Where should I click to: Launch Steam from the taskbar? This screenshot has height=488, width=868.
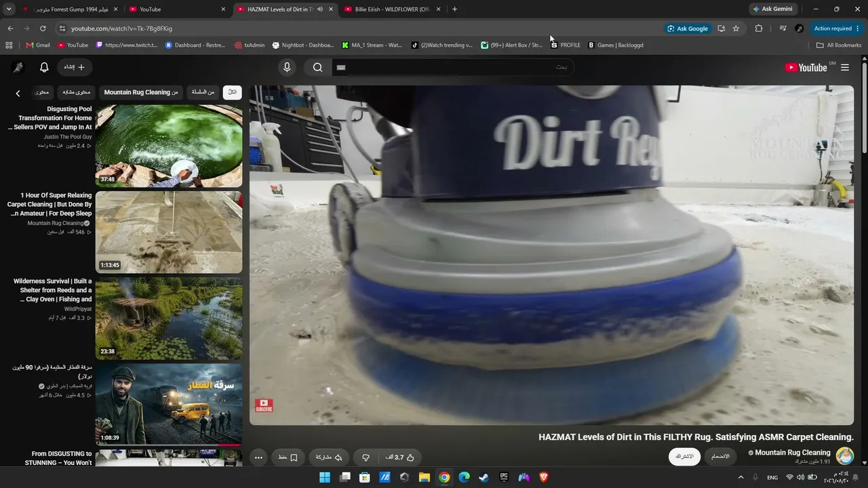click(484, 477)
